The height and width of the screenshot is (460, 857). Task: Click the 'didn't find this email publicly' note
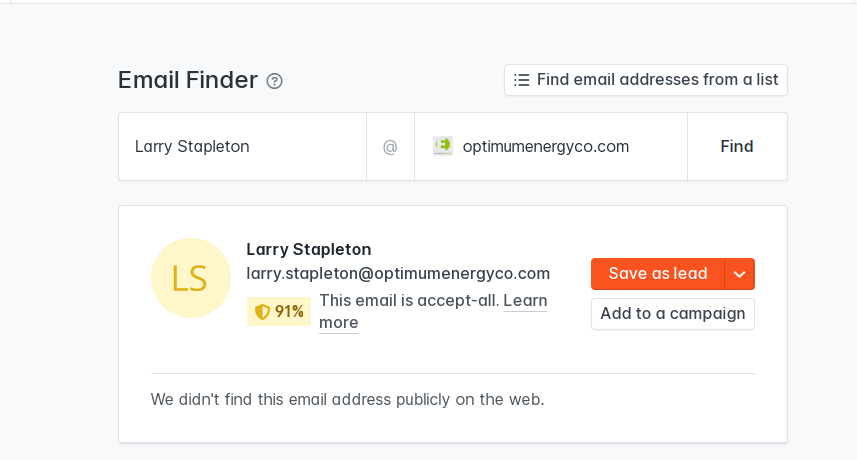point(347,399)
